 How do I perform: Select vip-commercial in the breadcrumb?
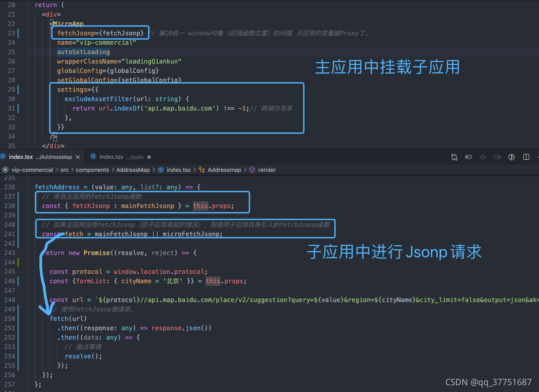33,170
